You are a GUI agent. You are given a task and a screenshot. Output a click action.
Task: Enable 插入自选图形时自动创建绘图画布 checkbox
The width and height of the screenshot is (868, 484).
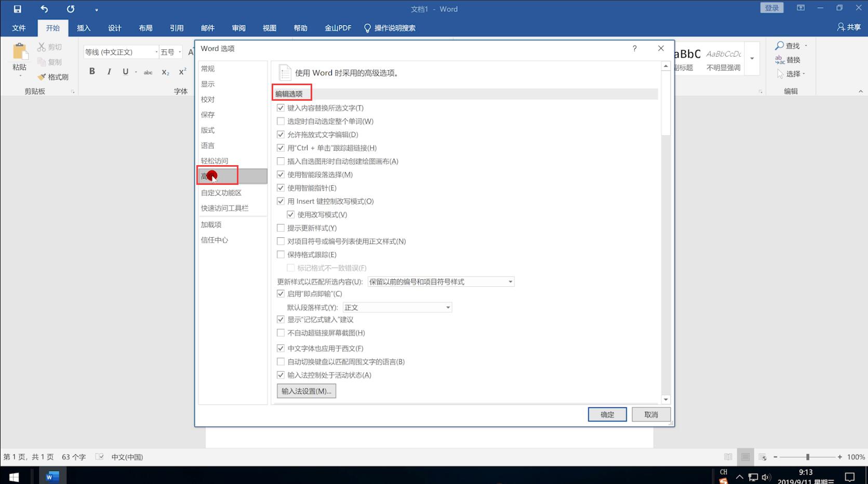pos(281,161)
